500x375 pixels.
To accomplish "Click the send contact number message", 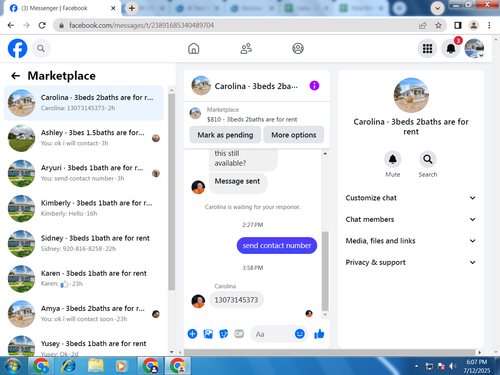I will [x=277, y=245].
